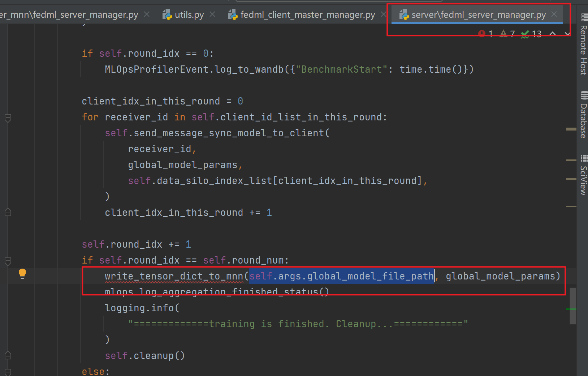The width and height of the screenshot is (588, 376).
Task: Collapse the for receiver_id loop fold
Action: 8,118
